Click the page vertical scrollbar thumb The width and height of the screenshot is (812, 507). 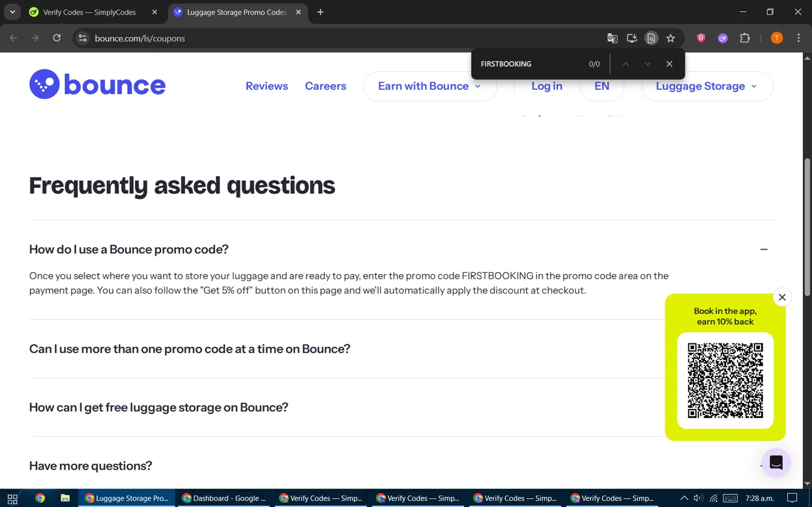pyautogui.click(x=807, y=227)
